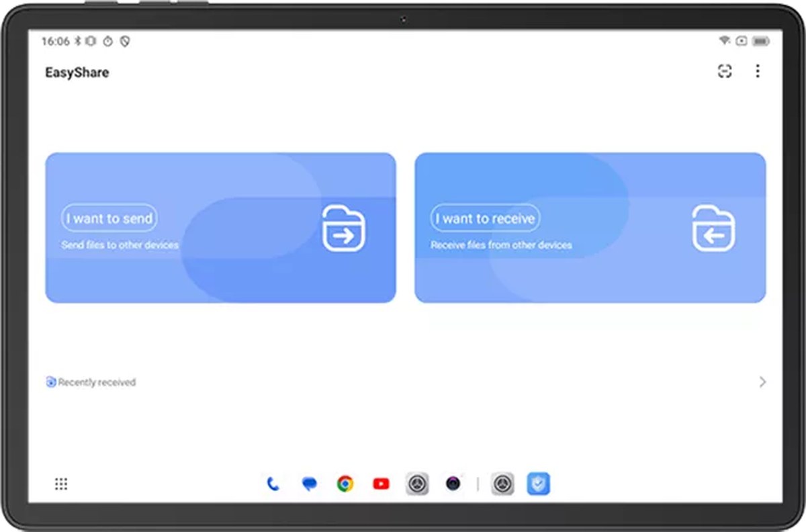Open the QR scan icon in the header

tap(725, 72)
